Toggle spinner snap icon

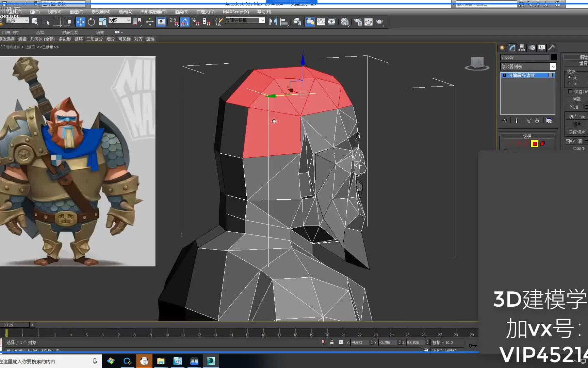pos(206,22)
